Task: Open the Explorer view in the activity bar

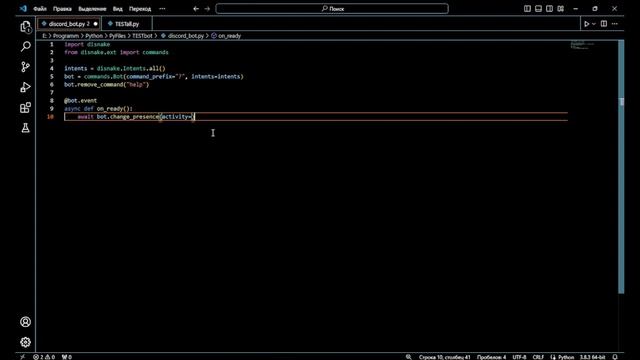Action: [x=25, y=27]
